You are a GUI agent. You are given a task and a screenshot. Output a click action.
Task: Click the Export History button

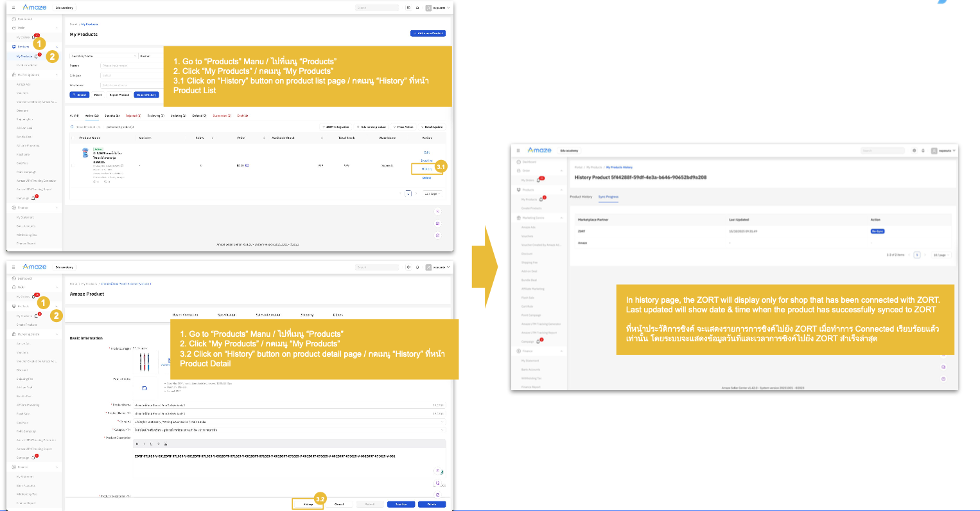coord(146,94)
